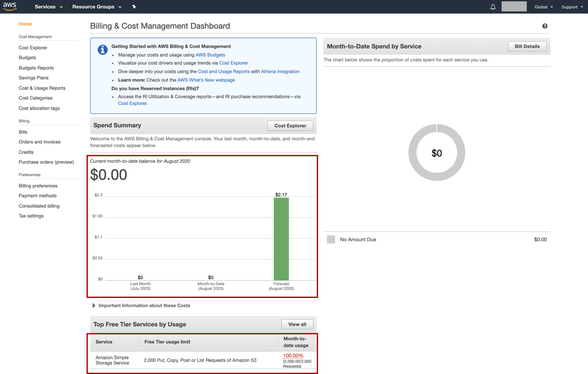Click the Month-to-Date (August 2020) label
The width and height of the screenshot is (588, 374).
point(211,286)
